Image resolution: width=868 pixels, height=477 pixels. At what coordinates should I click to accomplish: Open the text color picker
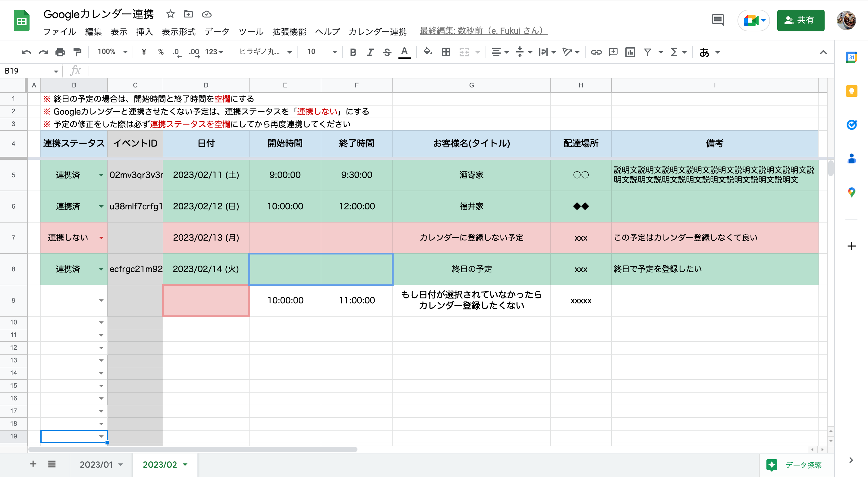pyautogui.click(x=405, y=52)
